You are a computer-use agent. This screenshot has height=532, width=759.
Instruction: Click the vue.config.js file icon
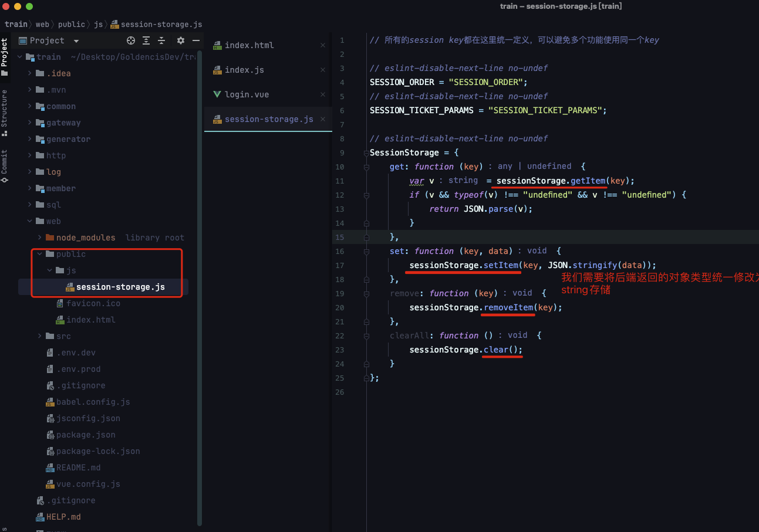click(50, 484)
